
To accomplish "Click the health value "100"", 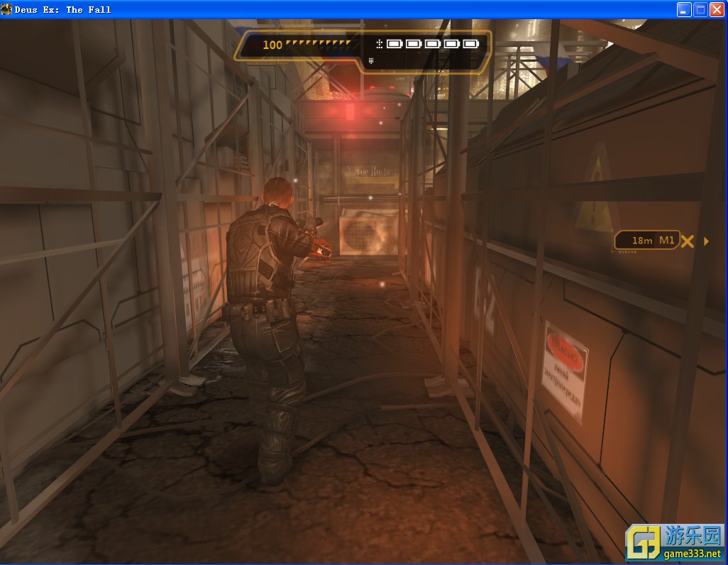I will [x=272, y=45].
